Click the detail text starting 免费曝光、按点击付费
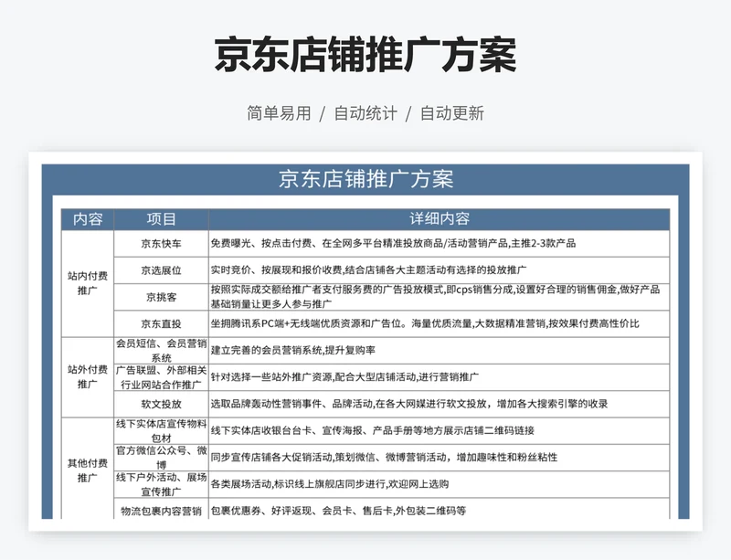This screenshot has width=731, height=560. pyautogui.click(x=393, y=243)
